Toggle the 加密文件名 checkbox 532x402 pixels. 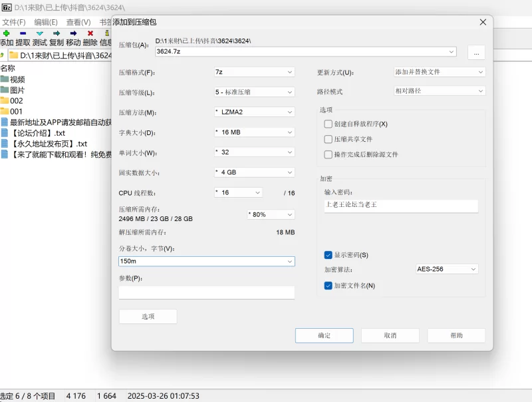[x=328, y=286]
